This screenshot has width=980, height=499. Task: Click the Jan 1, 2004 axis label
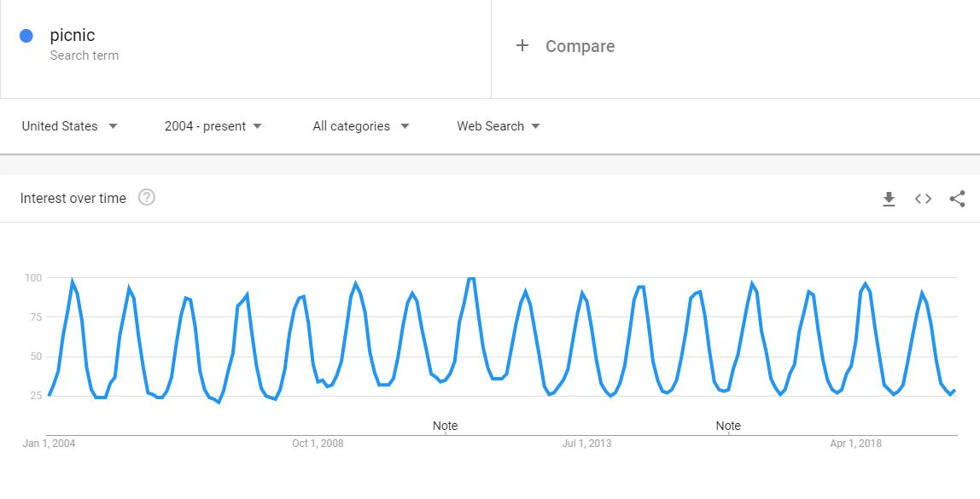(49, 444)
